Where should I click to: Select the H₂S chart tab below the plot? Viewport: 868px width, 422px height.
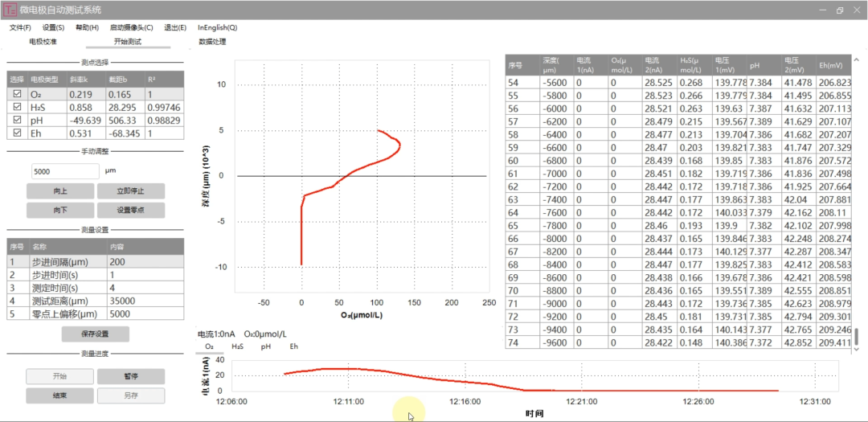(x=237, y=346)
